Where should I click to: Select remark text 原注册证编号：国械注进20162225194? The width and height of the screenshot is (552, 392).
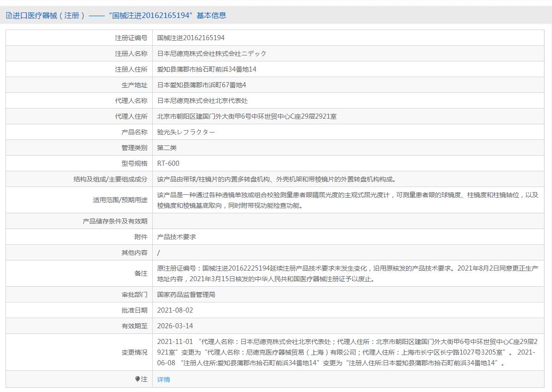pos(348,274)
